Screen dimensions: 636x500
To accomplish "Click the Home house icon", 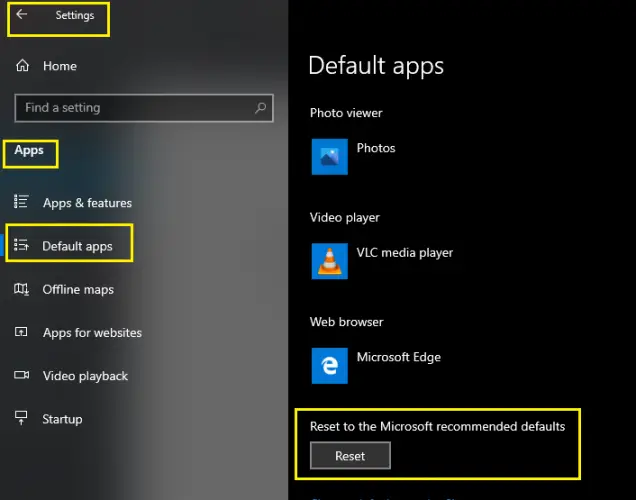I will click(22, 65).
